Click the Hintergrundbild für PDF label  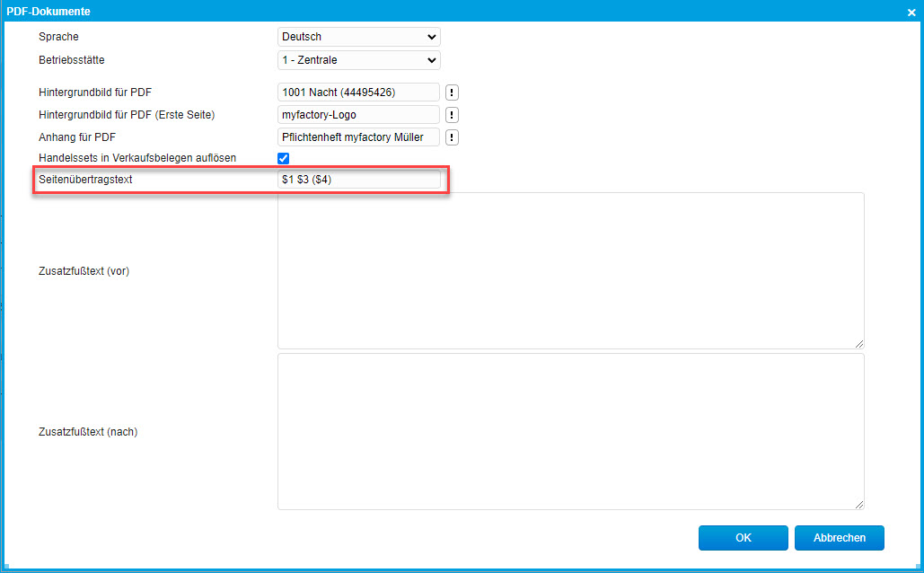pos(95,93)
